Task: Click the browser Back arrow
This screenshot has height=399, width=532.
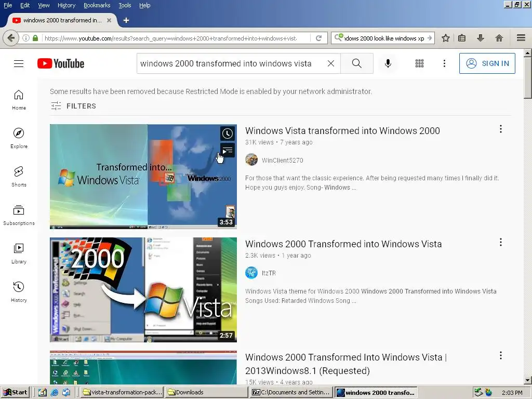Action: (11, 38)
